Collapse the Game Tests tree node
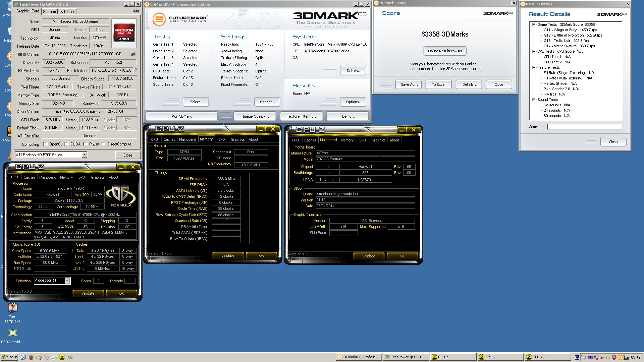Image resolution: width=644 pixels, height=362 pixels. [534, 24]
